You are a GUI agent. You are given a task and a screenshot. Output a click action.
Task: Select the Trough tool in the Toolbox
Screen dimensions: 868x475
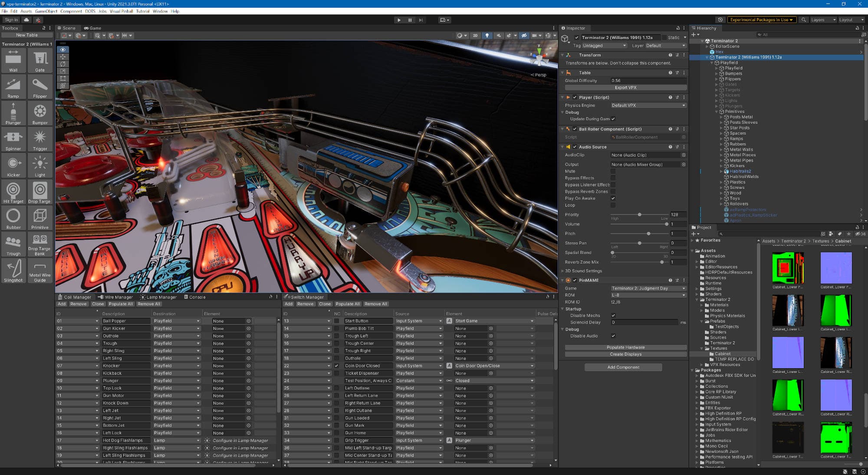[x=13, y=244]
